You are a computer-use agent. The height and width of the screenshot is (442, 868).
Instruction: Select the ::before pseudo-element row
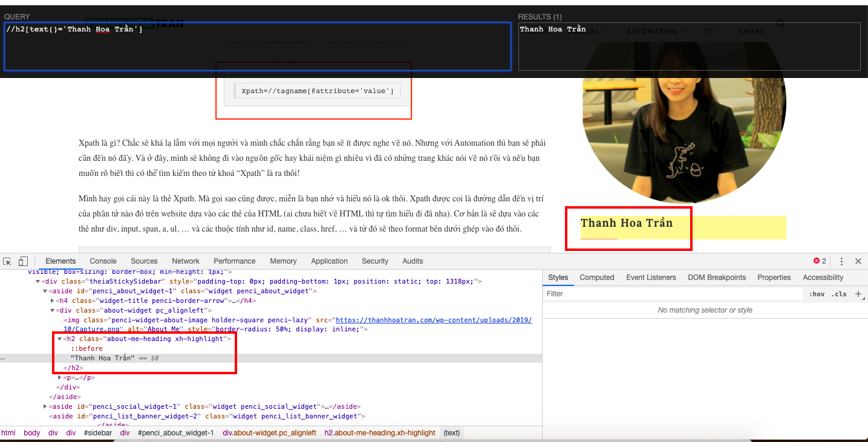click(x=87, y=348)
